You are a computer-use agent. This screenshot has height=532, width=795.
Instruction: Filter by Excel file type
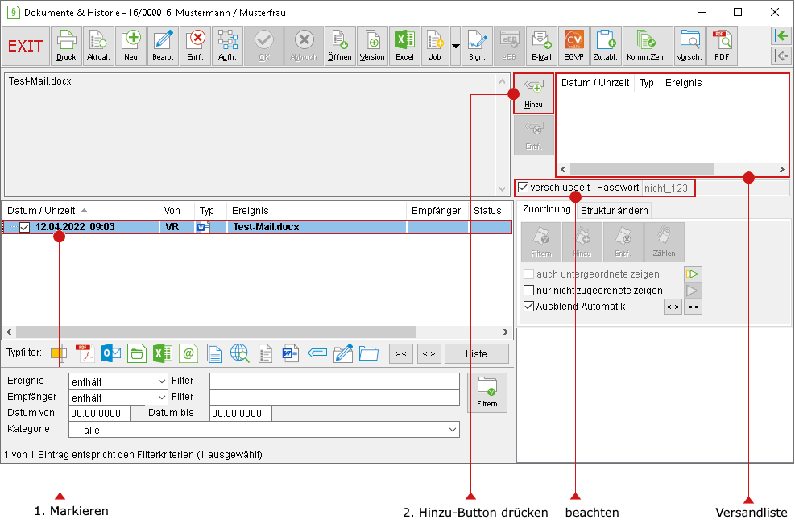click(163, 353)
